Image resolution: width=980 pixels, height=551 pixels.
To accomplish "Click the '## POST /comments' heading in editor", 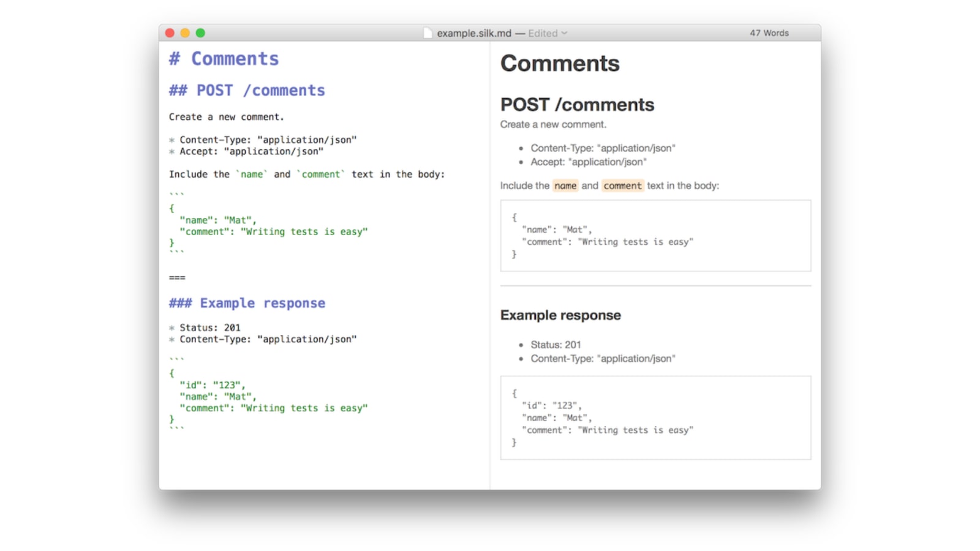I will pyautogui.click(x=247, y=91).
